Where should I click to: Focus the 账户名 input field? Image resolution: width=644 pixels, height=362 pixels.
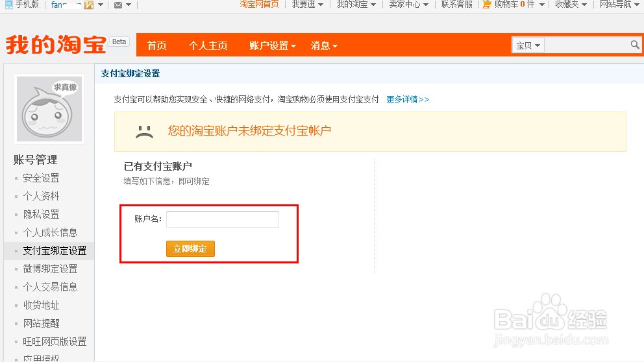pyautogui.click(x=223, y=219)
